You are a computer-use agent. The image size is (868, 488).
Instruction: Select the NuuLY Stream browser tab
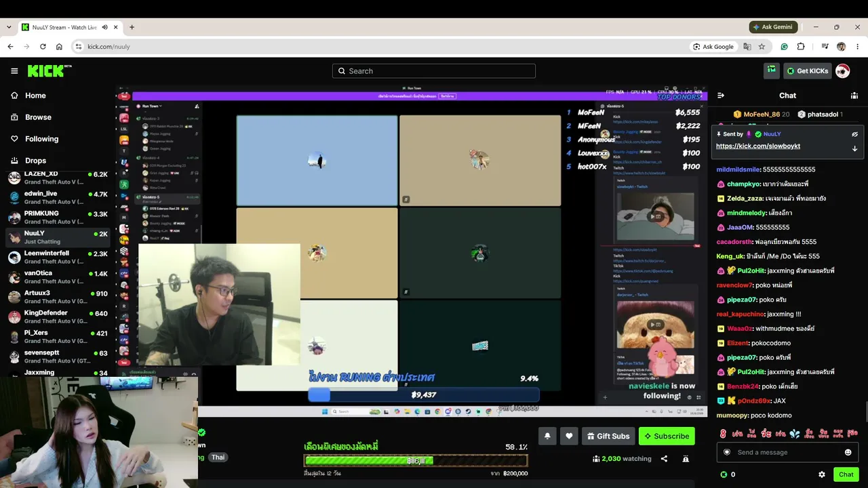(x=70, y=27)
